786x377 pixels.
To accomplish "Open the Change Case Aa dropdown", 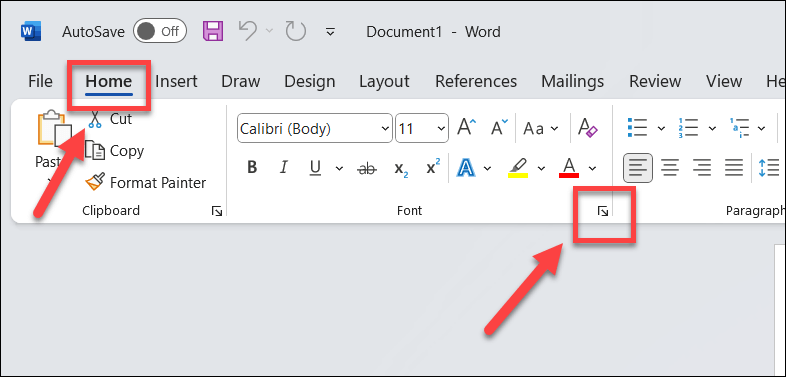I will tap(540, 129).
